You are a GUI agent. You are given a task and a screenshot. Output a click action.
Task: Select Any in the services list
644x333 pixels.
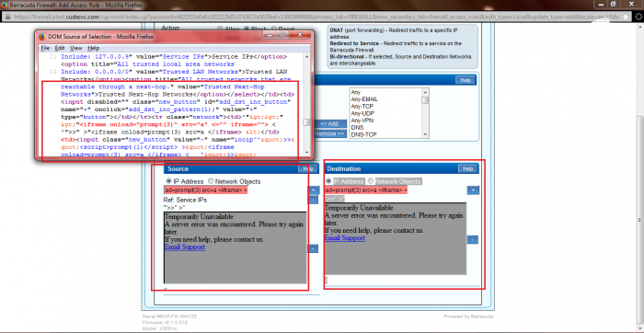click(356, 92)
